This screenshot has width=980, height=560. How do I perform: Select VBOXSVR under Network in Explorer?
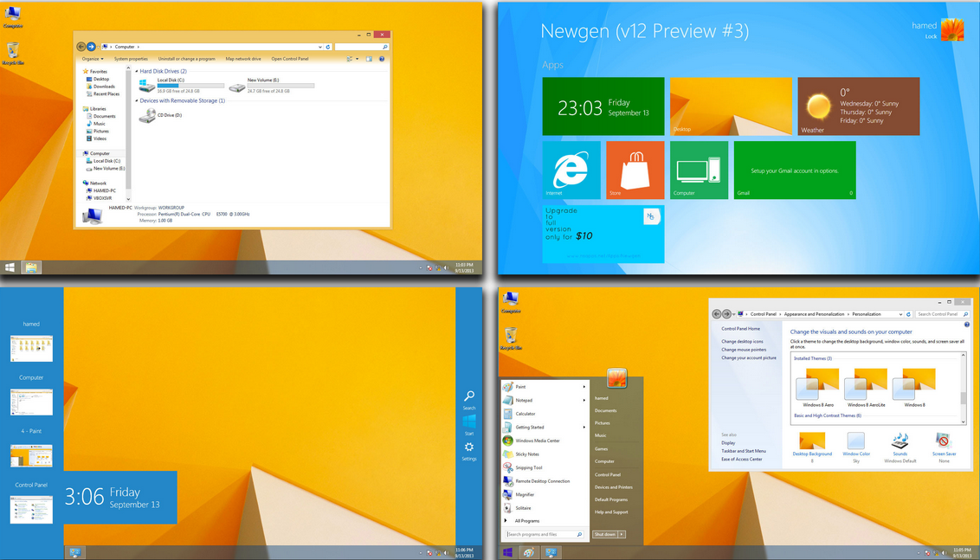pyautogui.click(x=100, y=198)
